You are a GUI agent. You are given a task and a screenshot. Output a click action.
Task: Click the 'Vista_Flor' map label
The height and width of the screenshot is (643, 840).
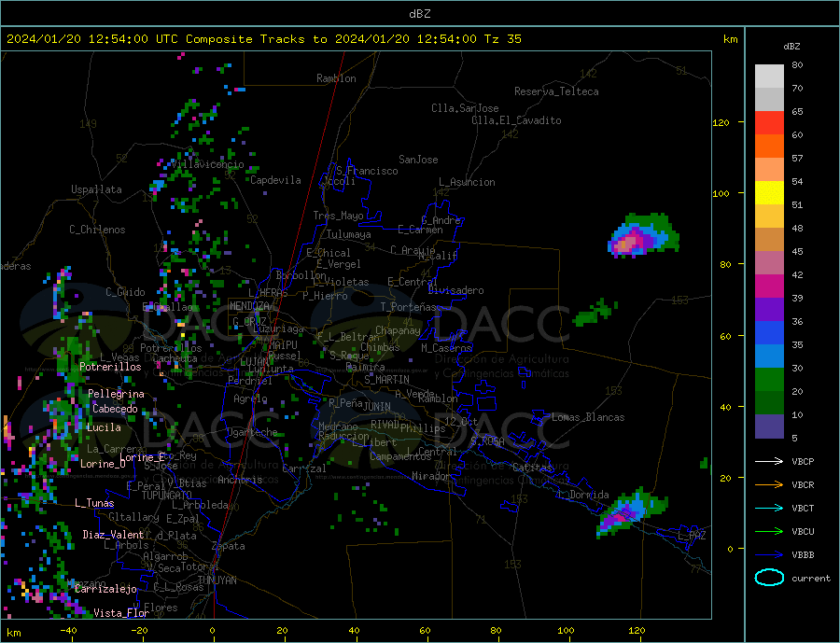click(x=121, y=613)
